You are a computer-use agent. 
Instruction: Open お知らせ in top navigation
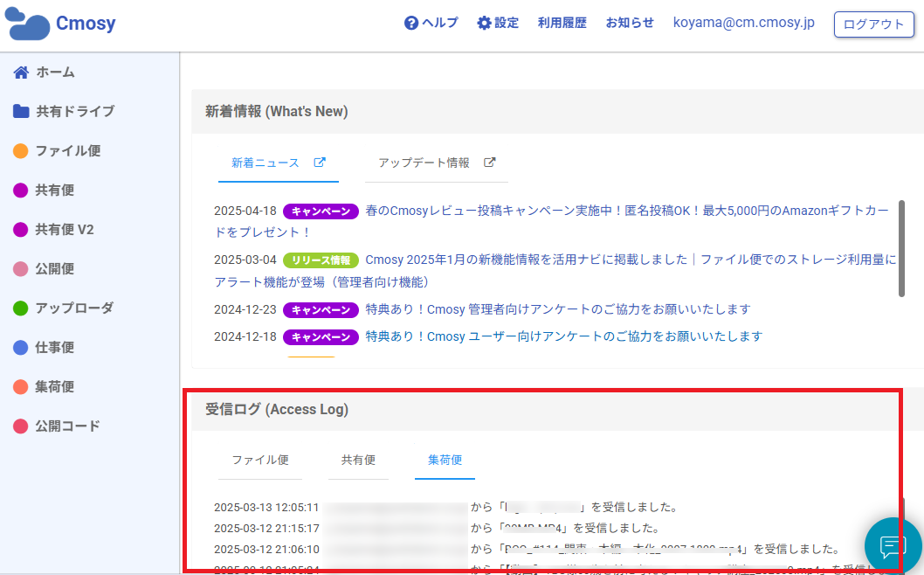pyautogui.click(x=630, y=24)
